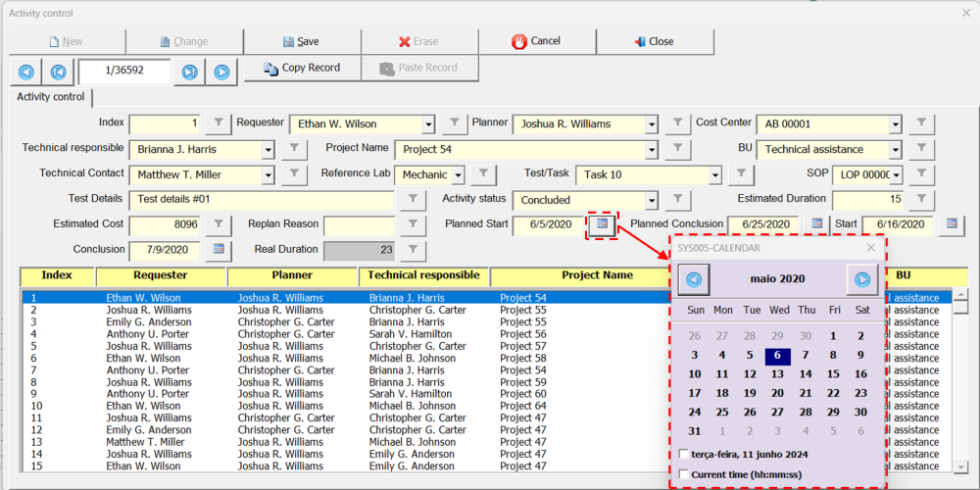Click the Cancel button
980x490 pixels.
click(537, 42)
